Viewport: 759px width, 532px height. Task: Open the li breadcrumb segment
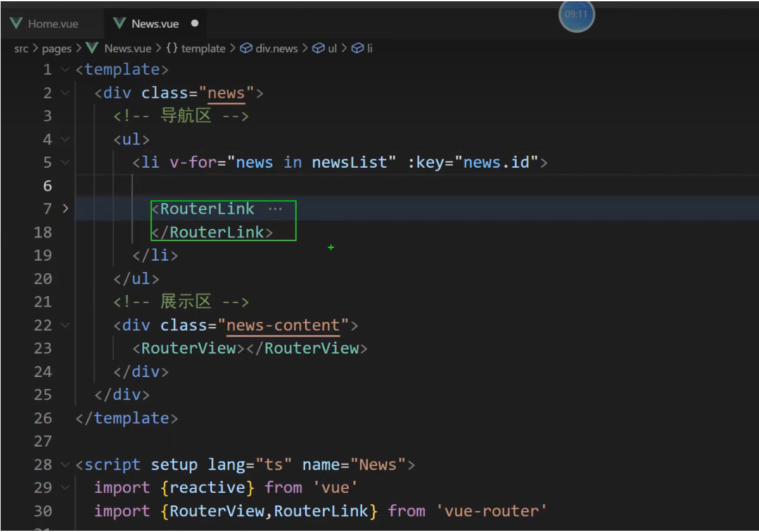[x=369, y=48]
